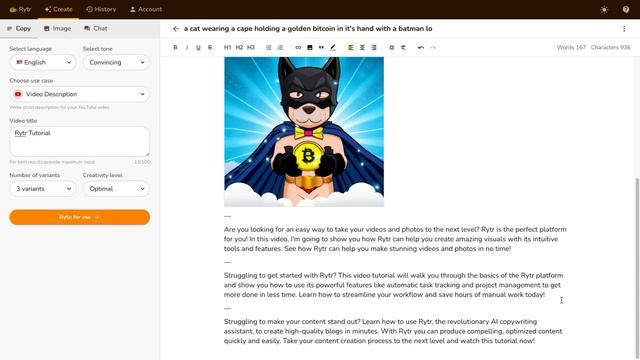This screenshot has width=640, height=360.
Task: Toggle light/dark theme sun icon
Action: click(604, 9)
